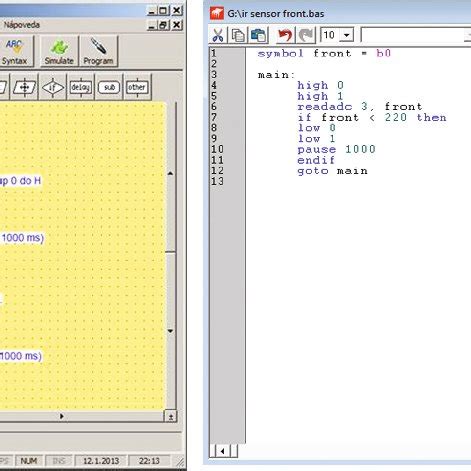Click flowchart vertical scrollbar down arrow
The height and width of the screenshot is (471, 471).
(170, 331)
